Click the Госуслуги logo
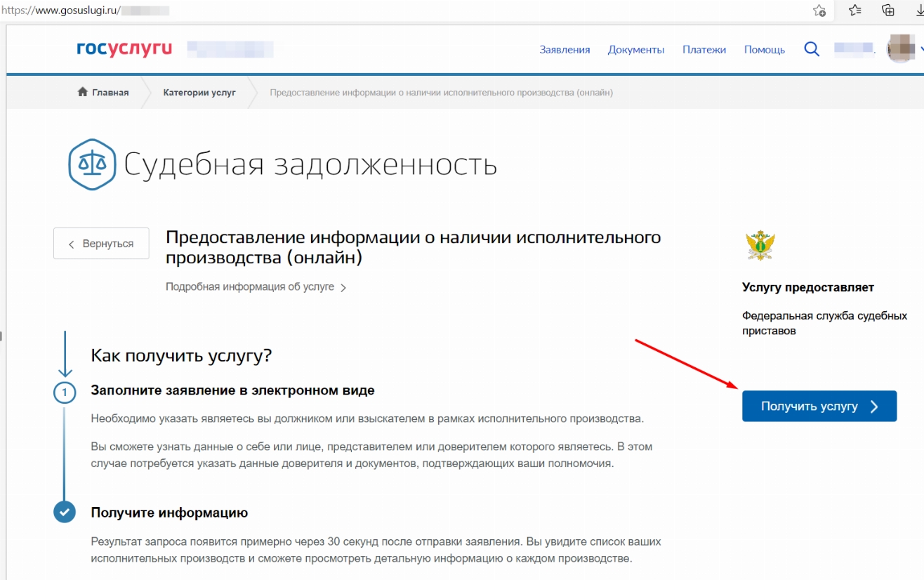The width and height of the screenshot is (924, 580). tap(124, 49)
